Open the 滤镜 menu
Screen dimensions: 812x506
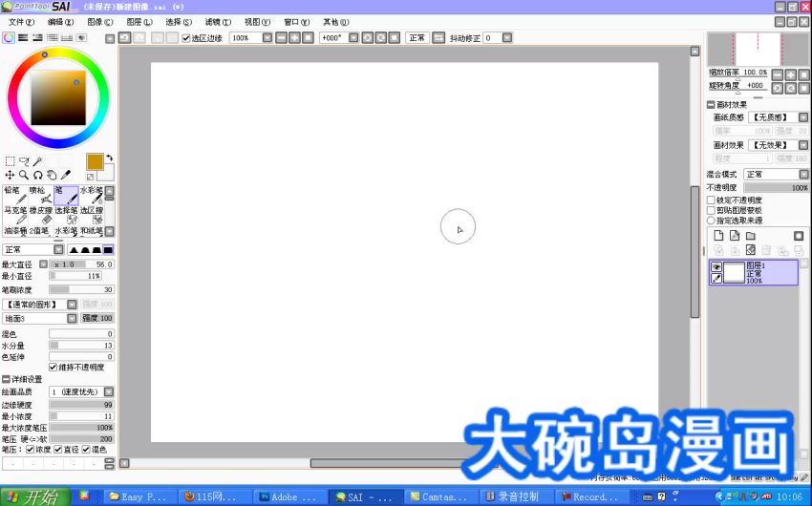tap(218, 22)
